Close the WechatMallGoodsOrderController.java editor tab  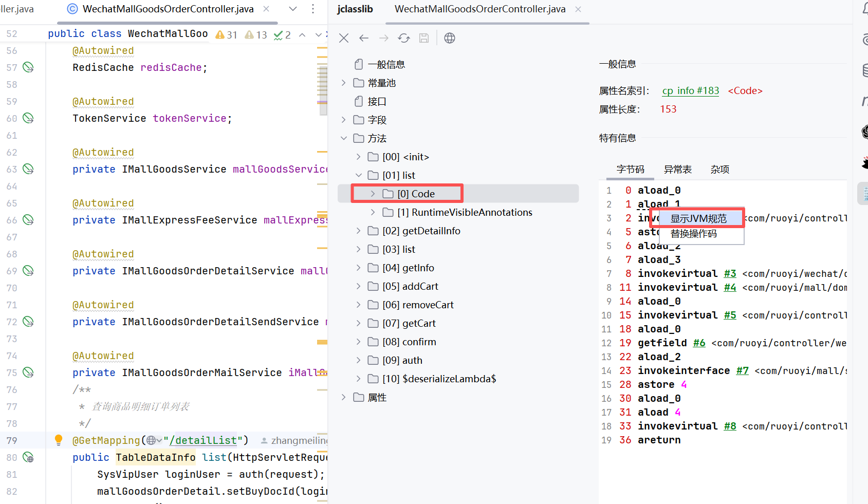click(266, 9)
